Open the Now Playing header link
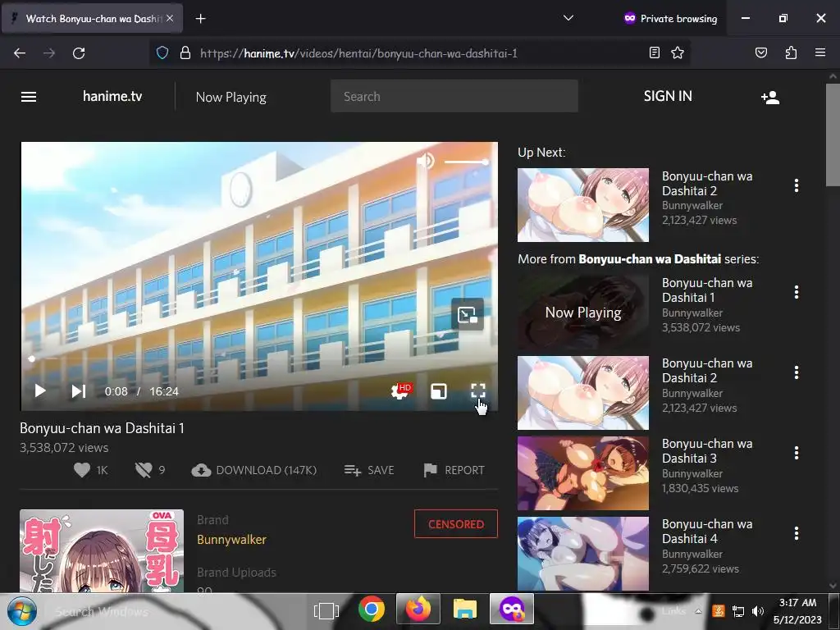This screenshot has height=630, width=840. pyautogui.click(x=231, y=97)
